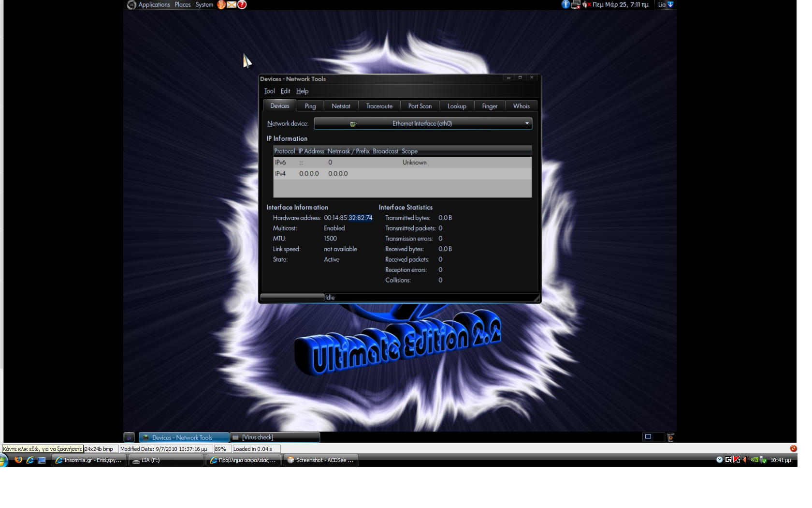This screenshot has width=812, height=508.
Task: Launch Firefox from the top GNOME panel
Action: click(221, 5)
